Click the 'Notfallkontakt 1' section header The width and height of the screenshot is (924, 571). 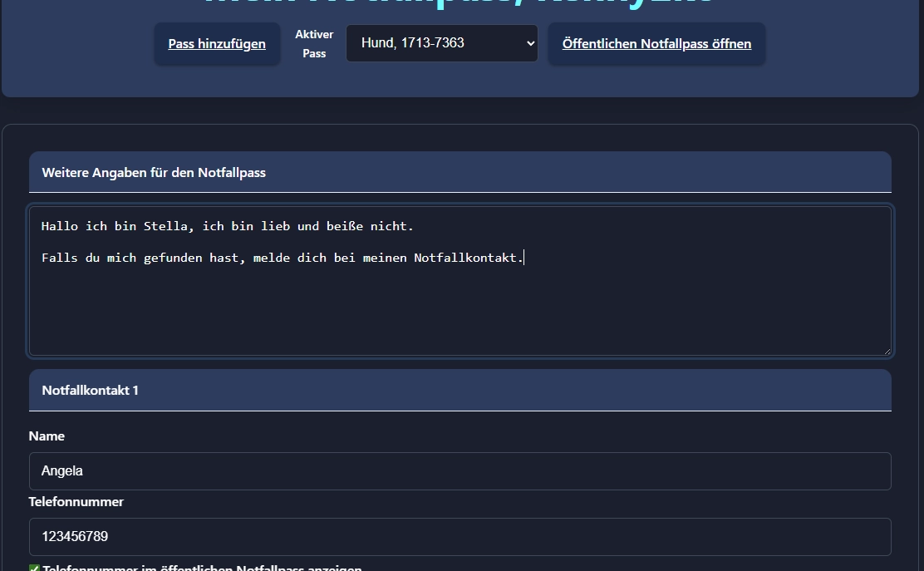[90, 390]
